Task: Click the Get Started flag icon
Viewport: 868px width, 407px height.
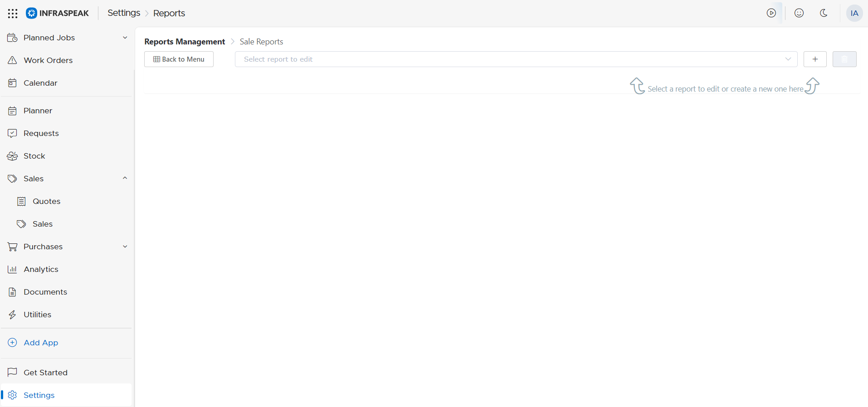Action: click(x=12, y=372)
